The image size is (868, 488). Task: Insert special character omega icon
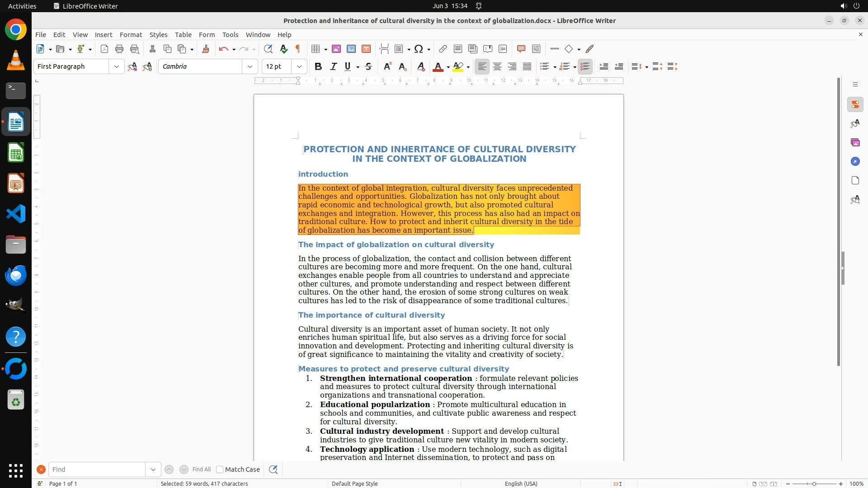click(419, 49)
